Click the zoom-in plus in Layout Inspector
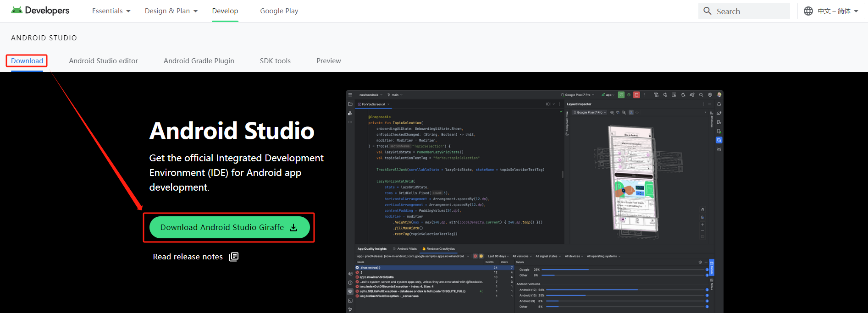 click(702, 225)
